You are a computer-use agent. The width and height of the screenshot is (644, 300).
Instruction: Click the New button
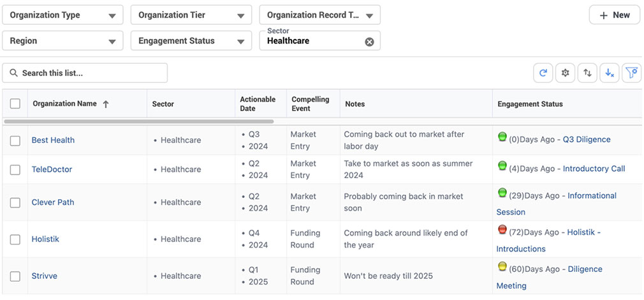tap(614, 15)
